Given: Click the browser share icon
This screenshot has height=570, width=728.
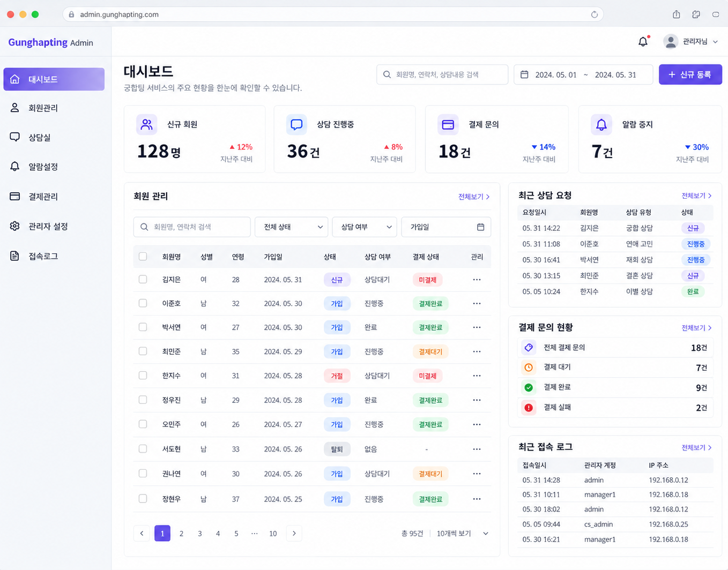Looking at the screenshot, I should pos(677,14).
